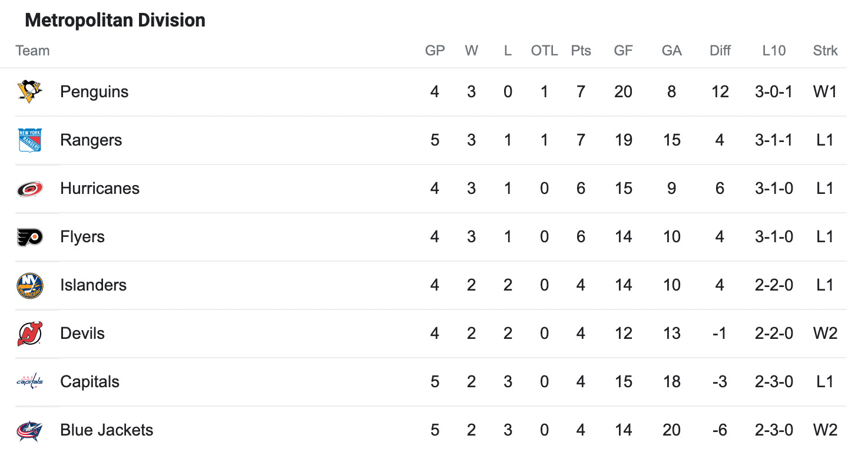The width and height of the screenshot is (868, 455).
Task: Click the New York Rangers logo
Action: pos(29,140)
